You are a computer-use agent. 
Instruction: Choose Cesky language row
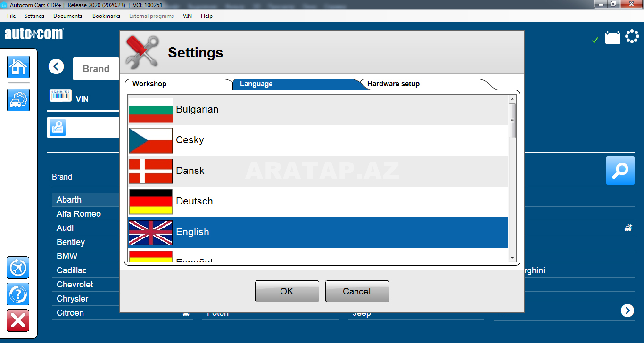tap(318, 140)
